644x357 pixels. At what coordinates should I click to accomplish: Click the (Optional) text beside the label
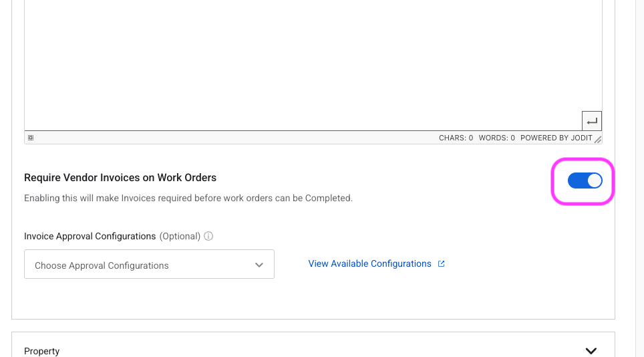pyautogui.click(x=180, y=236)
